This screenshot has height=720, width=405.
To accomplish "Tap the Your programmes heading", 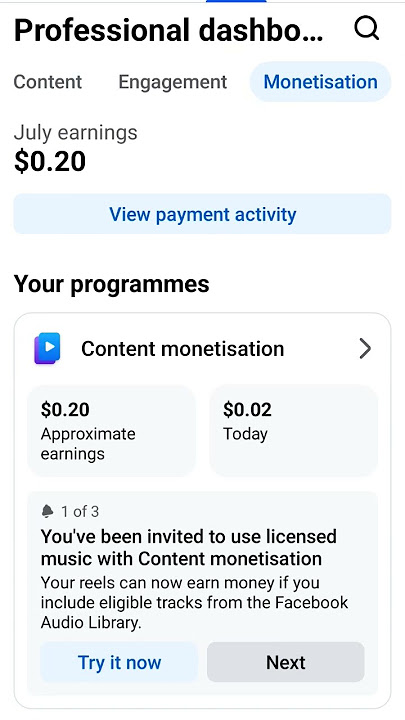I will click(112, 284).
